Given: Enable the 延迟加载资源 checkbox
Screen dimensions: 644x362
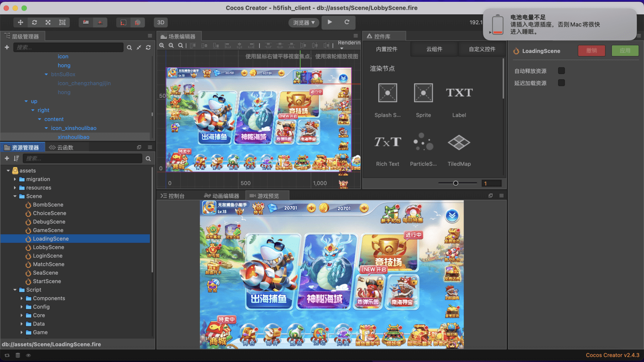Looking at the screenshot, I should [x=561, y=83].
